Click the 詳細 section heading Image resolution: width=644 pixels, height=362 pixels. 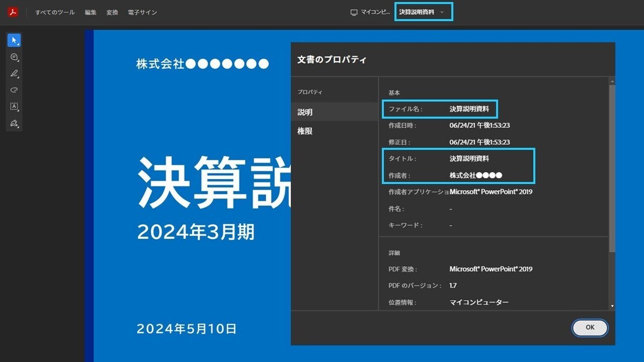coord(394,253)
